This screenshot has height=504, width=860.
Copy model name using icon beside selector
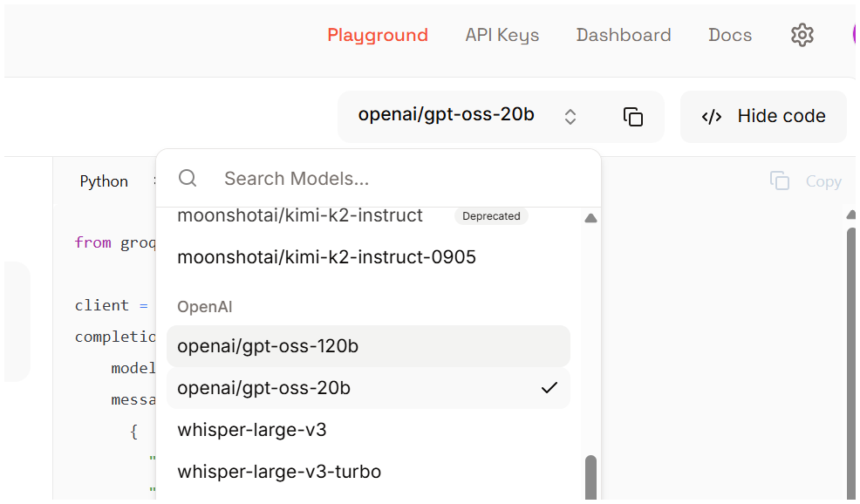click(x=633, y=117)
